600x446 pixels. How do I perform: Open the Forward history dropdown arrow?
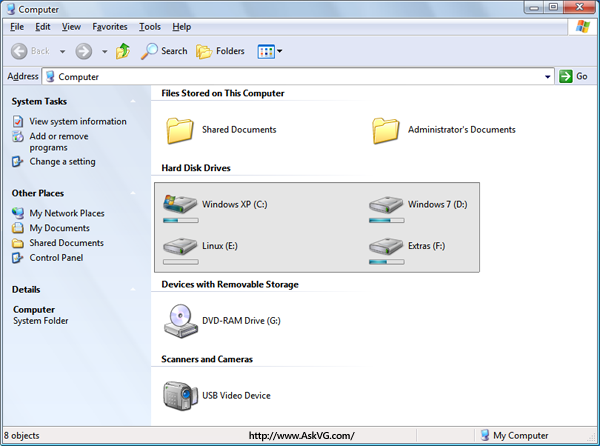click(x=104, y=51)
